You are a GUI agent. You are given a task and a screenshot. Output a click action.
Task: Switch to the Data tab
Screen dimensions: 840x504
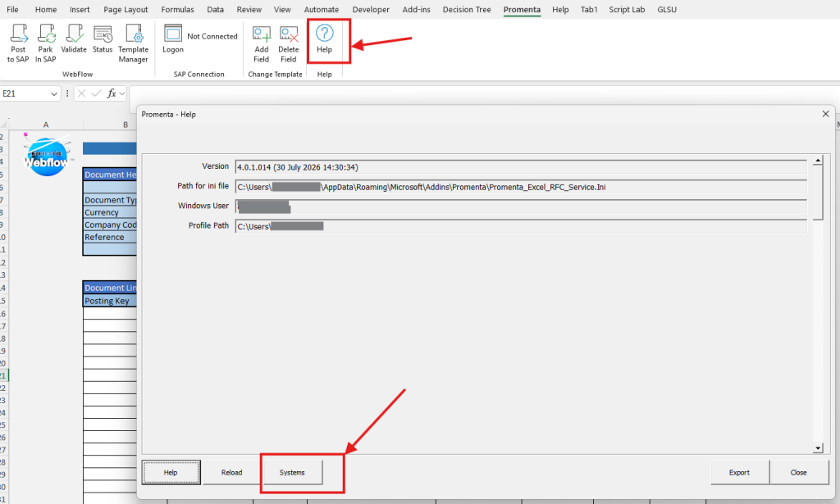point(216,10)
